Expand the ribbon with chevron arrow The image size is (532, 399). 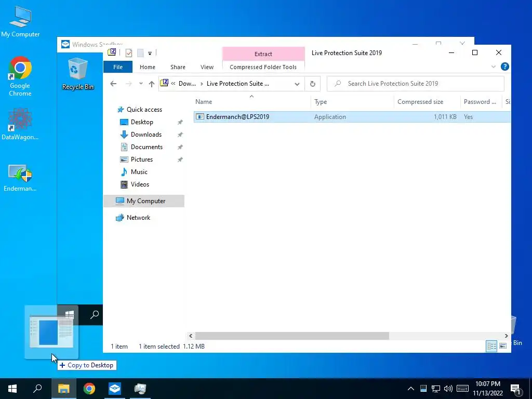click(x=494, y=66)
